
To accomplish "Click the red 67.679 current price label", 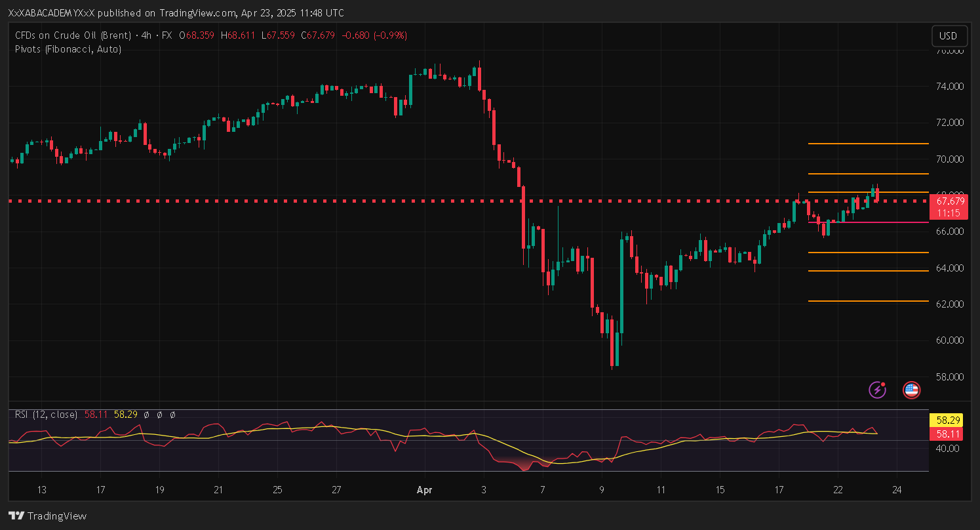I will pyautogui.click(x=950, y=201).
